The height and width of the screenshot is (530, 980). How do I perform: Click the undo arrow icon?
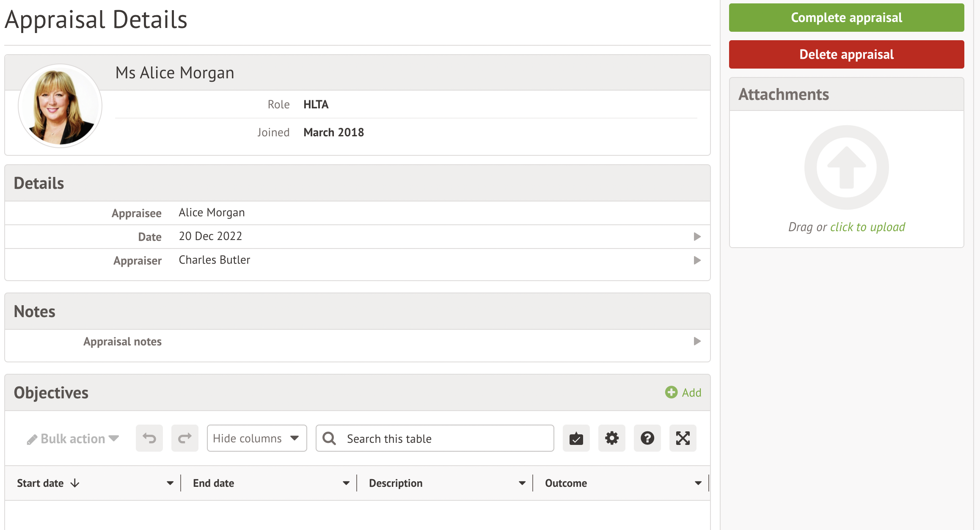149,438
